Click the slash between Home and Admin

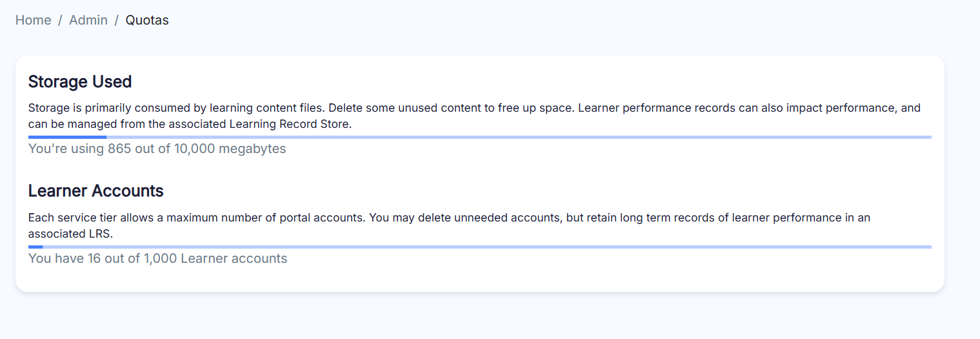pyautogui.click(x=60, y=20)
